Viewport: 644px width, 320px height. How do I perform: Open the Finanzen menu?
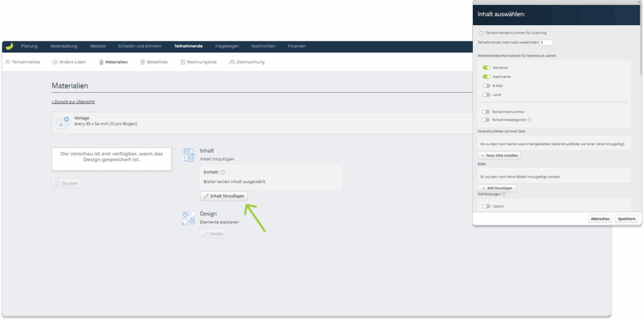[x=296, y=46]
